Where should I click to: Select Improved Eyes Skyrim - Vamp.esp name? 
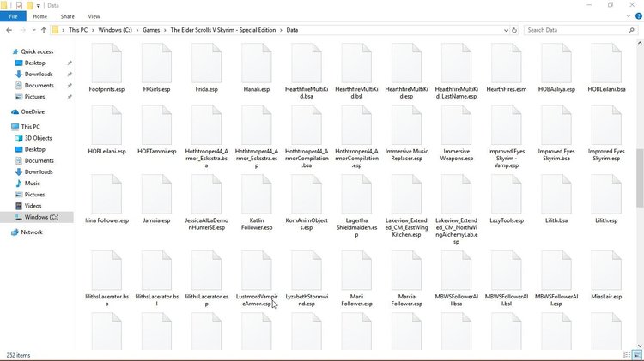tap(507, 159)
